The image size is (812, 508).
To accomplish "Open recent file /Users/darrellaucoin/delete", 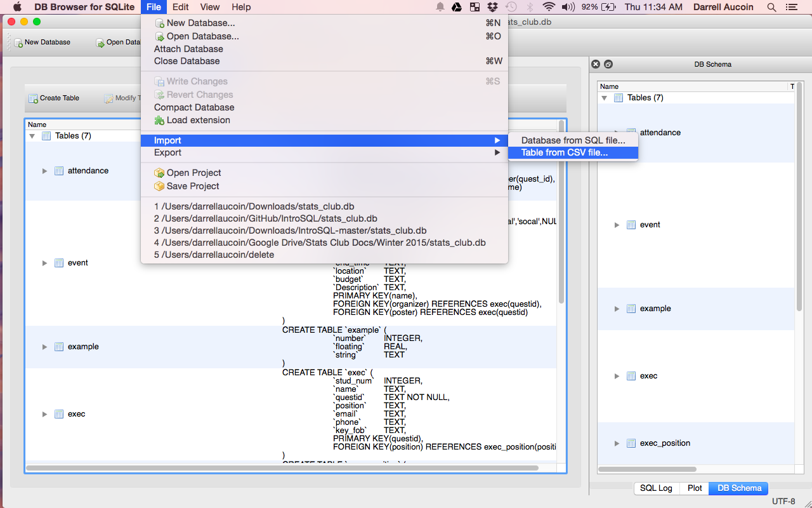I will 324,255.
